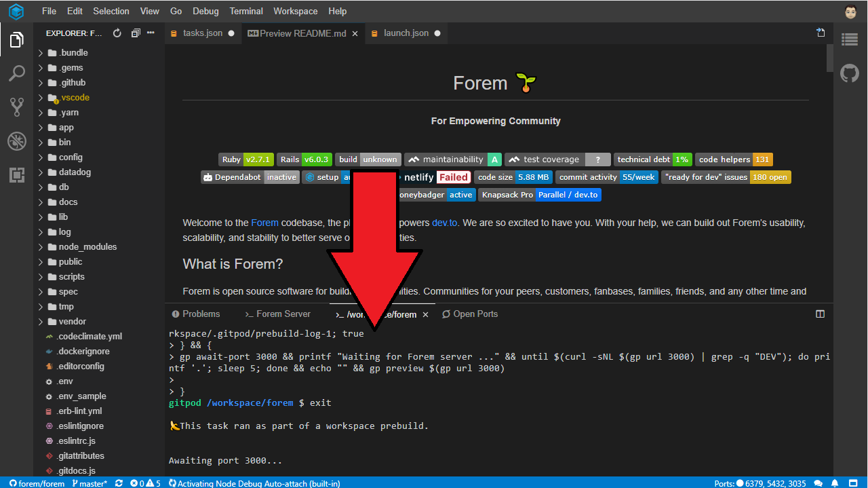Close the /workspace/forem terminal tab
Viewport: 868px width, 488px height.
point(425,315)
